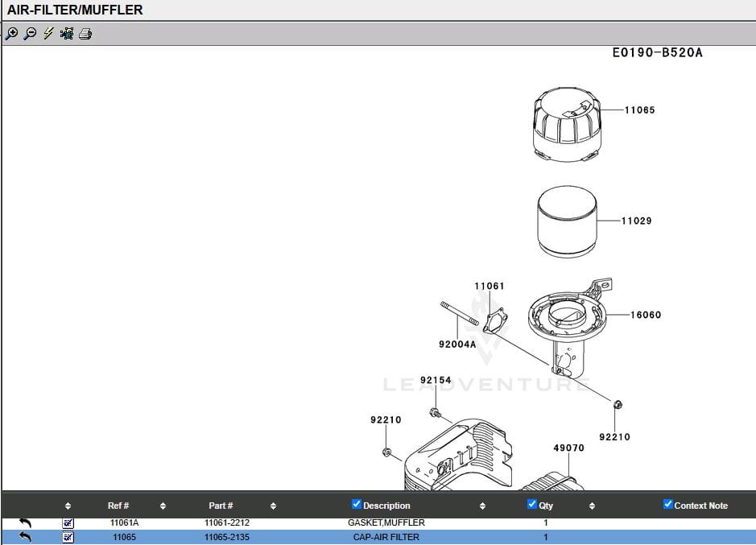
Task: Click the fit-to-window diagram icon
Action: 67,34
